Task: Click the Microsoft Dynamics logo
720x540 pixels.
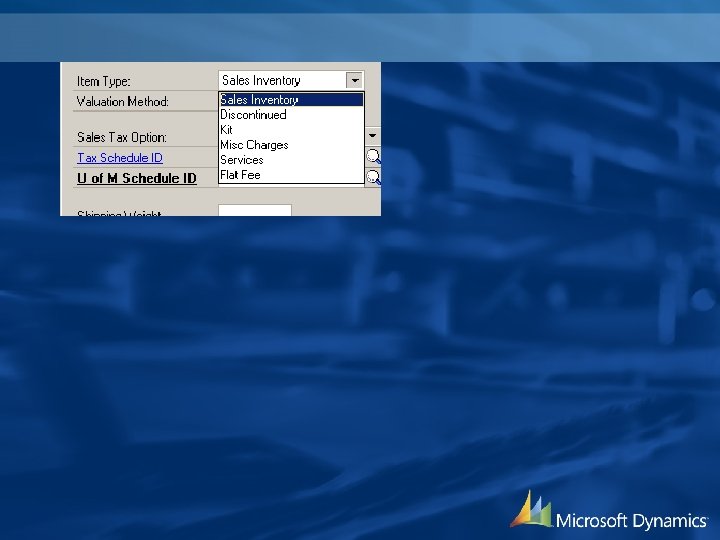Action: [609, 511]
